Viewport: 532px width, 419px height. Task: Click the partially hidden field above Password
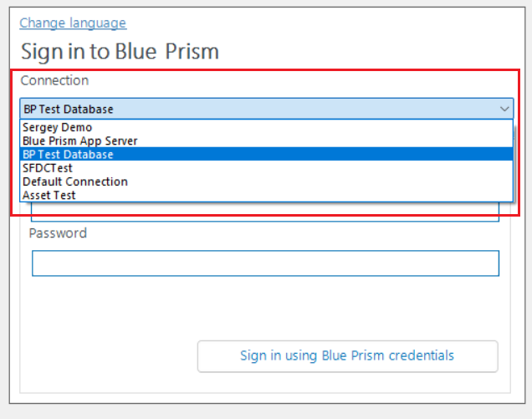(x=265, y=212)
